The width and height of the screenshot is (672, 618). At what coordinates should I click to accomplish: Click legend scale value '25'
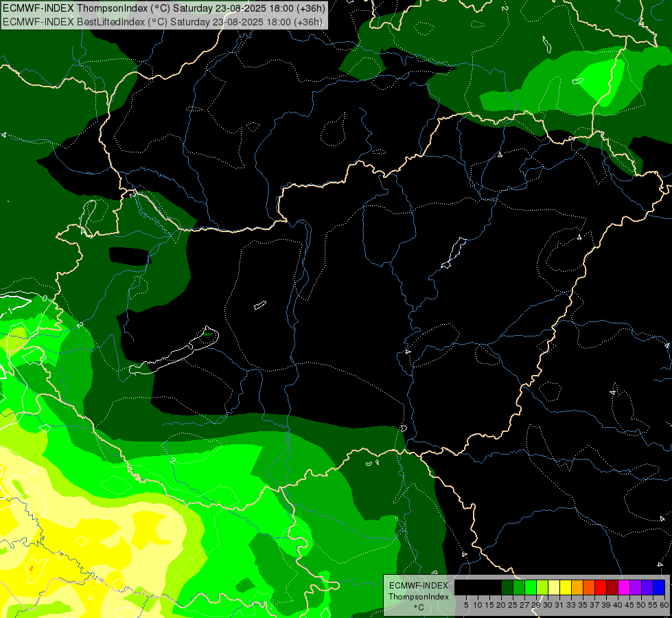coord(513,605)
